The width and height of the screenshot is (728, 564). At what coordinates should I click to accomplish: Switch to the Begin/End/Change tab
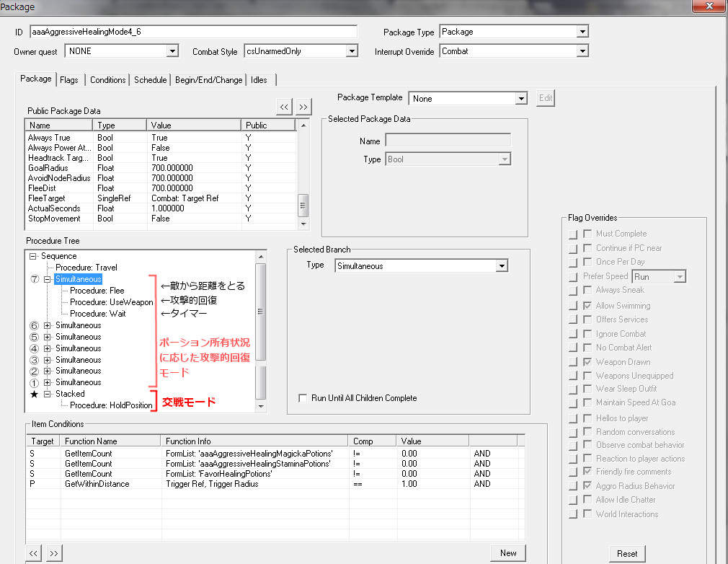[208, 80]
